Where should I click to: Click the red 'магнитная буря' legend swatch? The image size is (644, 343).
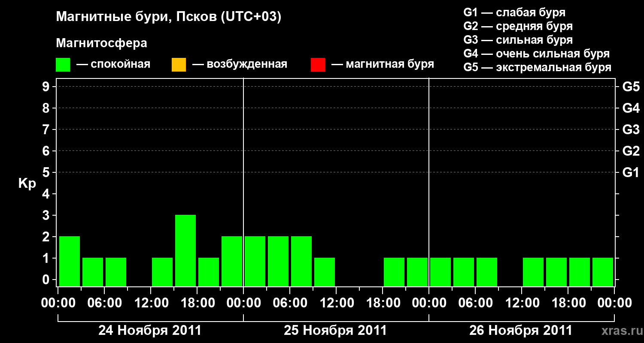tap(318, 65)
